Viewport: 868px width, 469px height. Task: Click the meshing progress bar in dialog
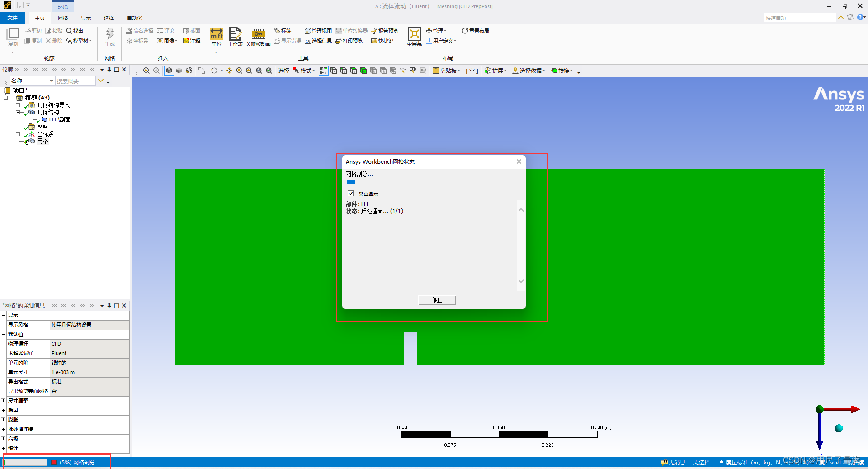pos(433,182)
